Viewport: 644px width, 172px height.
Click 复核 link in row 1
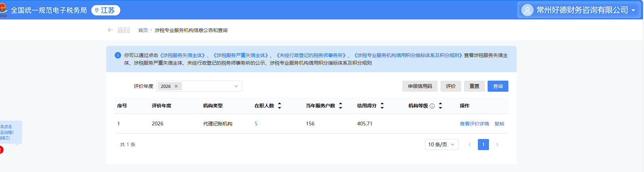click(499, 124)
